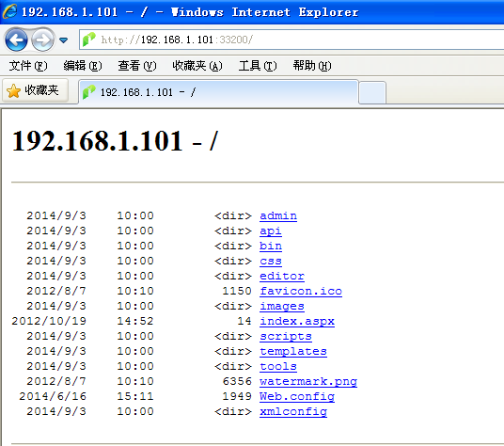Open the index.aspx file link
The width and height of the screenshot is (504, 446).
pos(297,321)
